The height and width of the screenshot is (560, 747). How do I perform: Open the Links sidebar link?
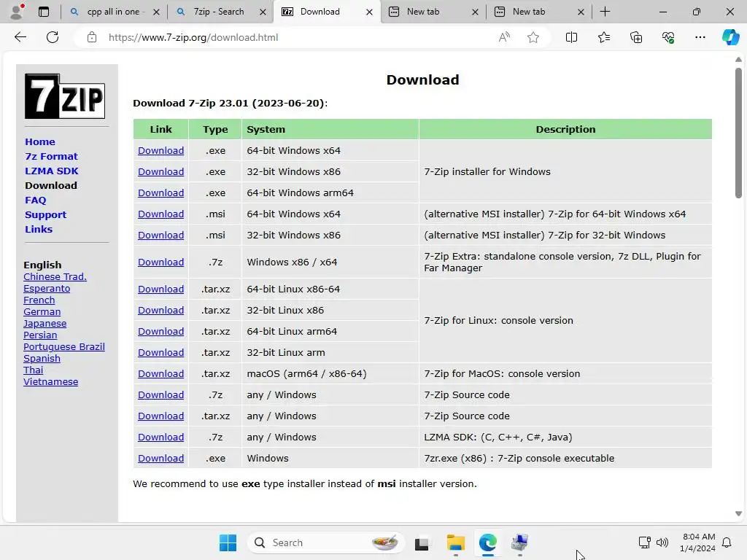click(x=39, y=229)
